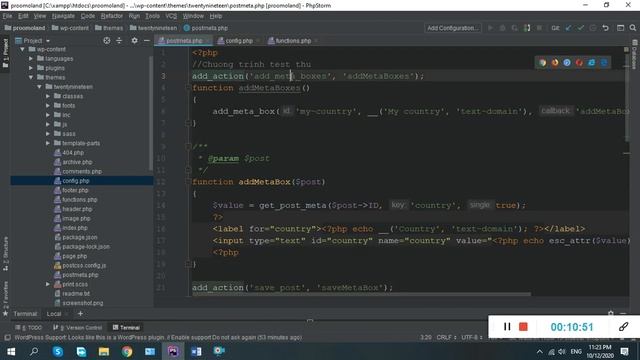Toggle the Database tool window side tab
The width and height of the screenshot is (640, 360).
tap(634, 54)
